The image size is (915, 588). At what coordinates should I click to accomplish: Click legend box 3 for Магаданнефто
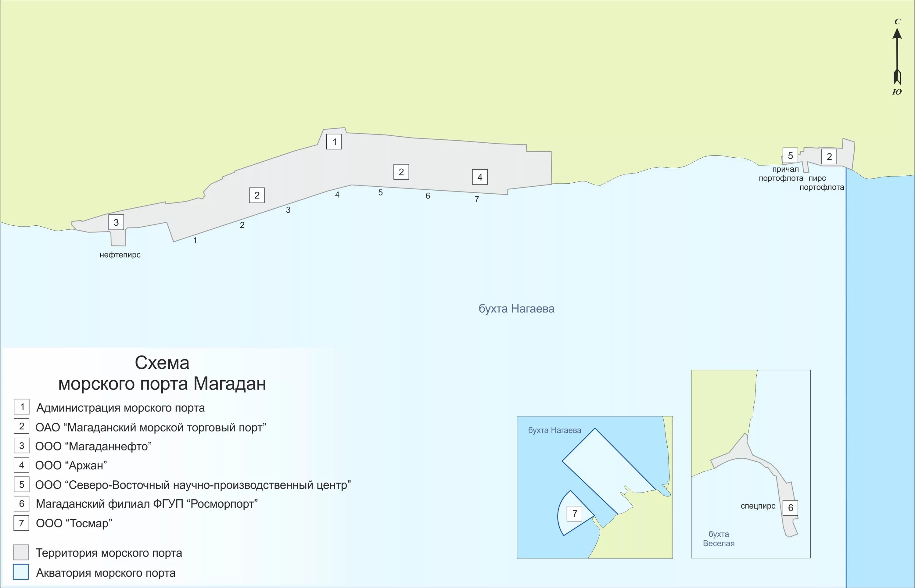(x=22, y=446)
